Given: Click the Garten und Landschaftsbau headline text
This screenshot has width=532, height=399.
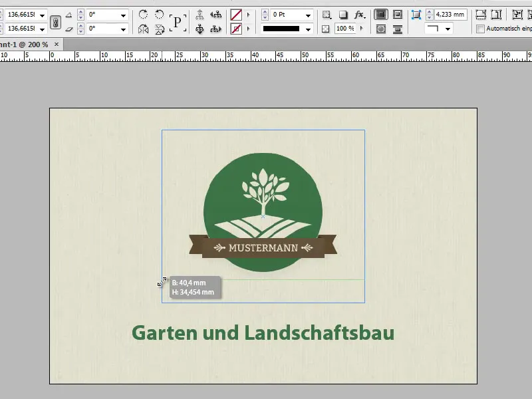Looking at the screenshot, I should point(263,332).
